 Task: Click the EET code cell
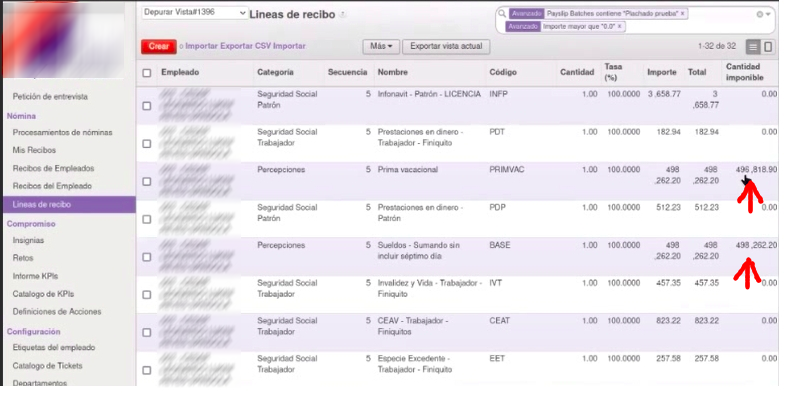pos(497,358)
